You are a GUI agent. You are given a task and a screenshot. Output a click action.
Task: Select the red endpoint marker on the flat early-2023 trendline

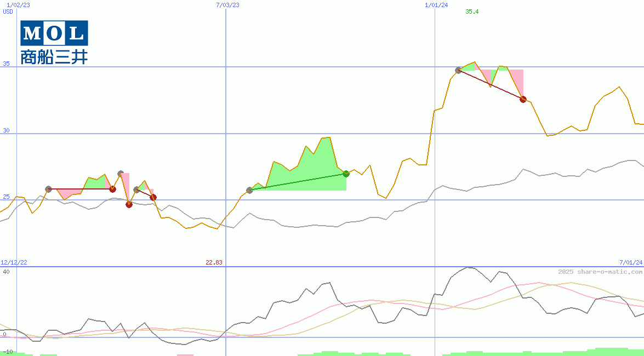click(x=113, y=189)
